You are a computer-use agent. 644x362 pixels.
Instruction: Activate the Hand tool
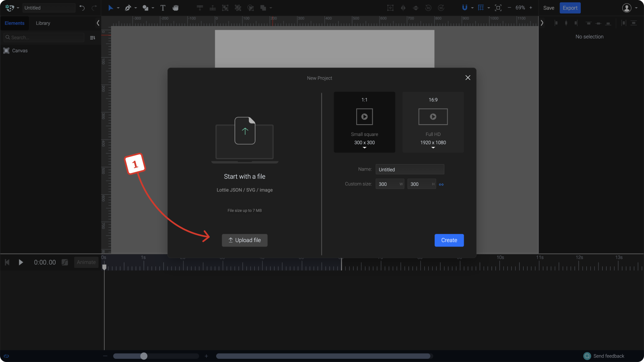pos(175,8)
